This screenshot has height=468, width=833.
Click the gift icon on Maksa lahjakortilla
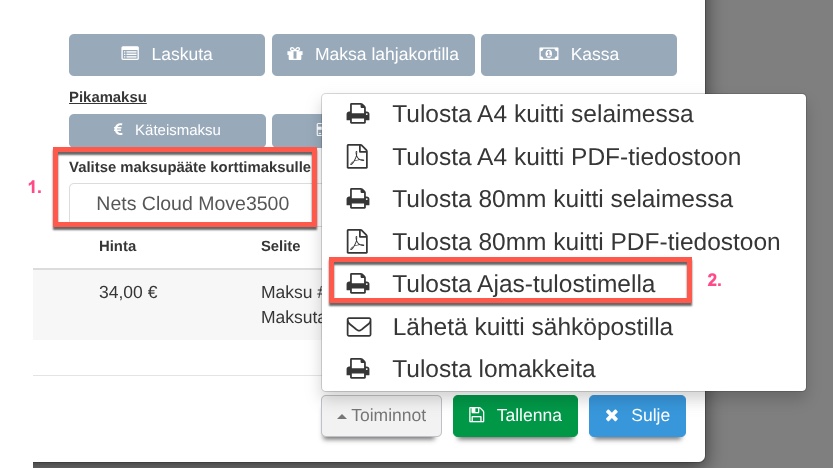(293, 54)
